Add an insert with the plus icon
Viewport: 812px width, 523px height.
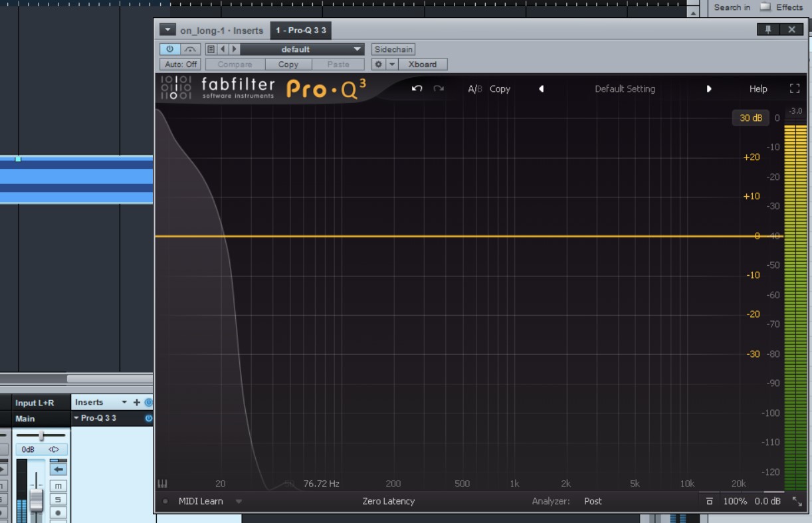point(137,402)
